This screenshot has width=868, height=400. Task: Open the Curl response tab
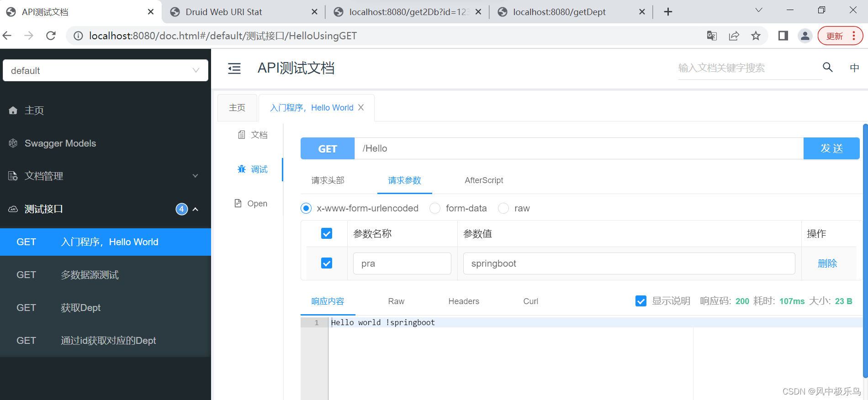[x=530, y=301]
